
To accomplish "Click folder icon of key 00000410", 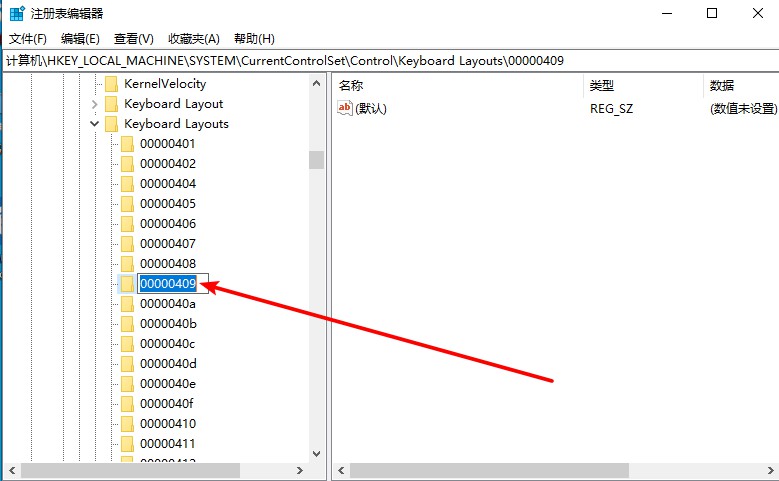I will tap(127, 424).
